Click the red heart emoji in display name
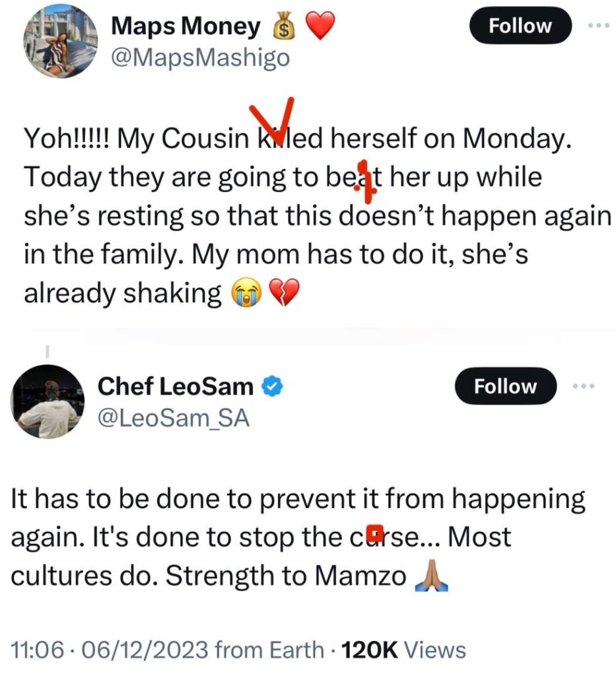 click(320, 27)
